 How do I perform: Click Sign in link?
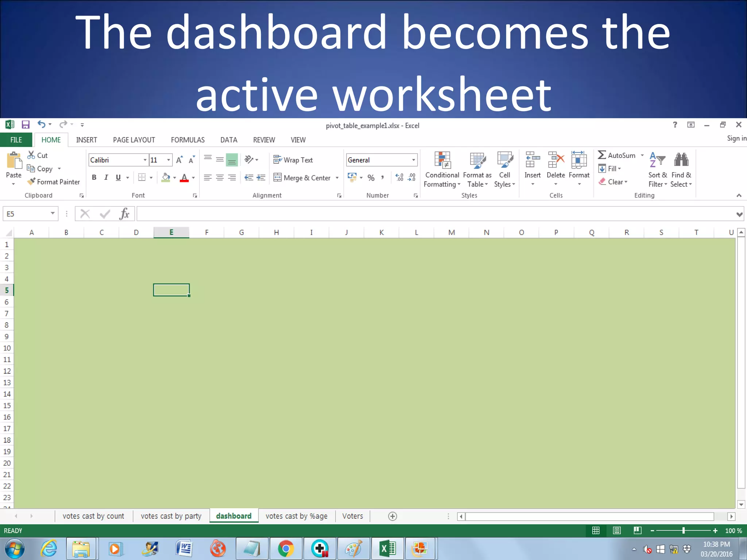click(x=736, y=138)
